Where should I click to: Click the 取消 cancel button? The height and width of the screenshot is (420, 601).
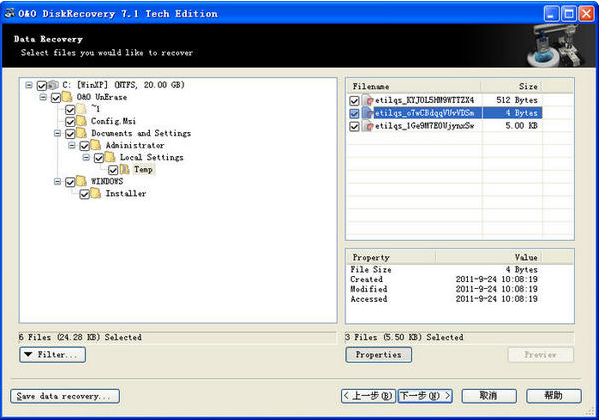[x=489, y=396]
